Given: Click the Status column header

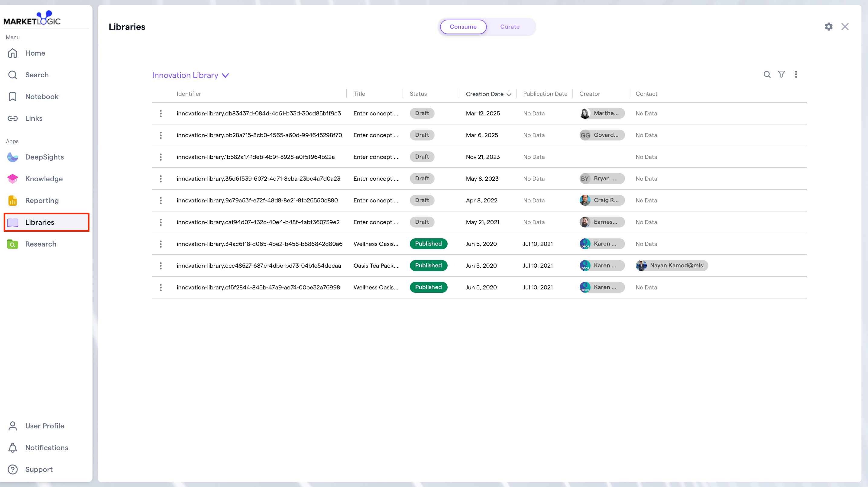Looking at the screenshot, I should pyautogui.click(x=418, y=94).
